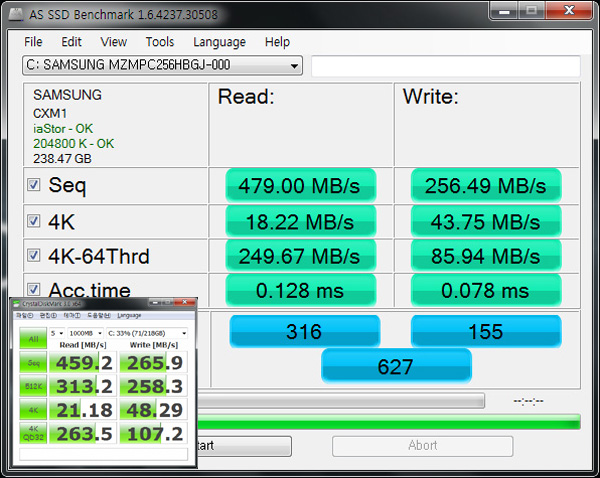The image size is (600, 478).
Task: Click the 238.47 GB capacity text
Action: click(62, 158)
